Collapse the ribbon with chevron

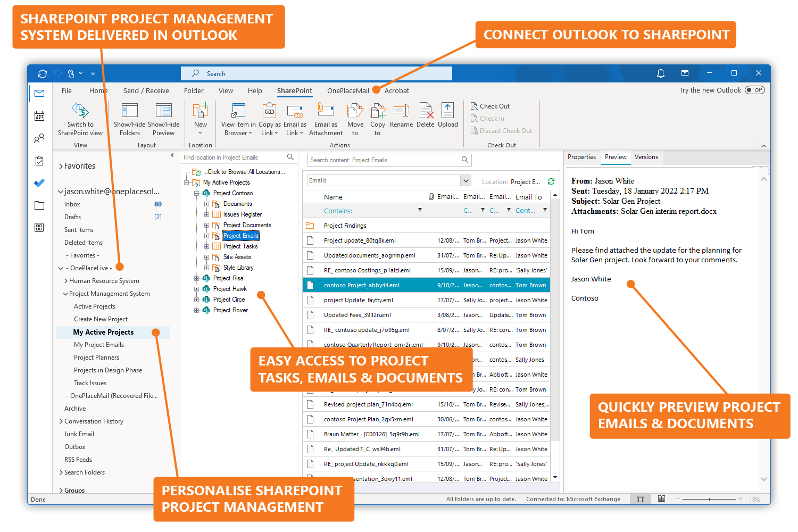point(763,145)
